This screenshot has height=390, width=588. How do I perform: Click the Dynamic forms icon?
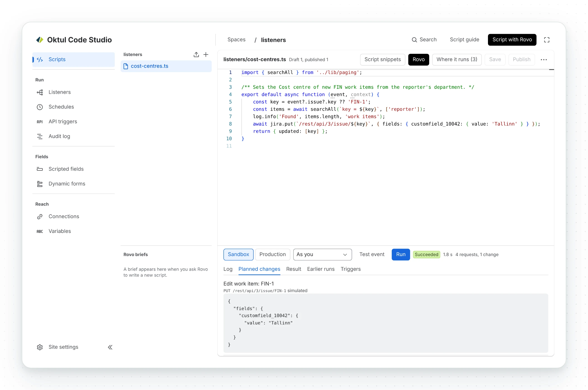40,184
